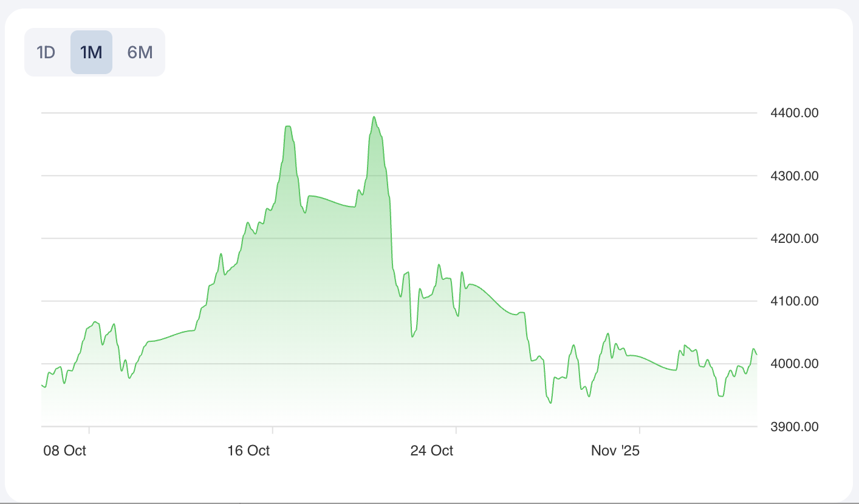Click the first tall peak just after 16 Oct
The width and height of the screenshot is (859, 504).
(x=288, y=126)
